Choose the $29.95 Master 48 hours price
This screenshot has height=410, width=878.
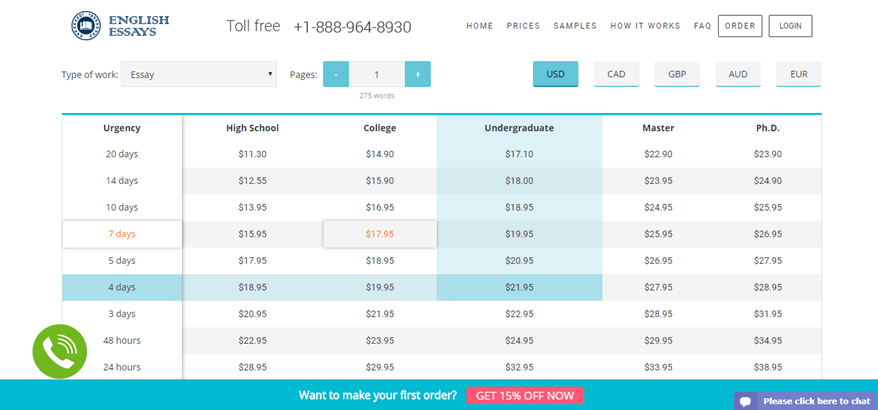point(658,341)
